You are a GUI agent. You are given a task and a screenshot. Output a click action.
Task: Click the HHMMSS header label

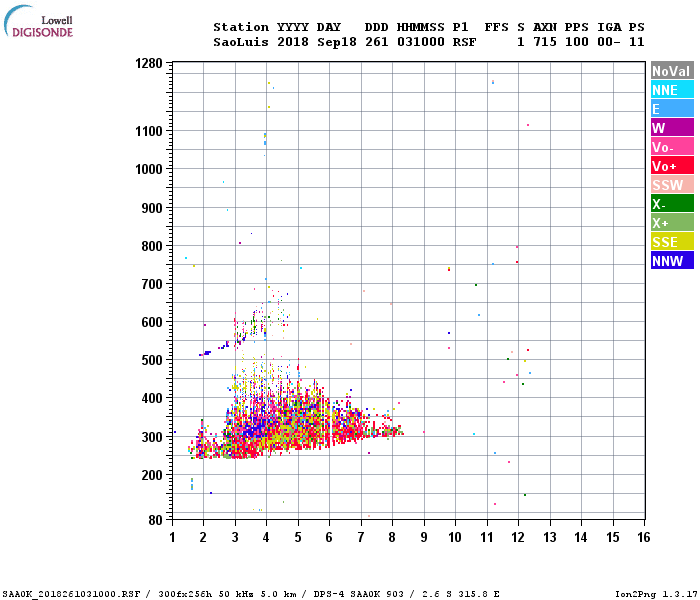[421, 27]
